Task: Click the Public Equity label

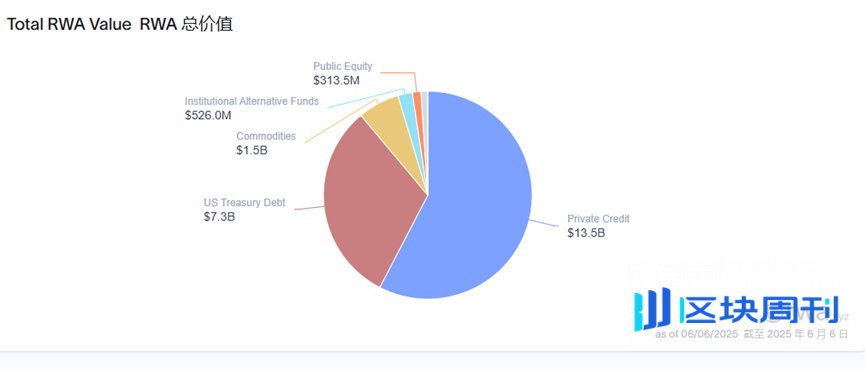Action: 343,66
